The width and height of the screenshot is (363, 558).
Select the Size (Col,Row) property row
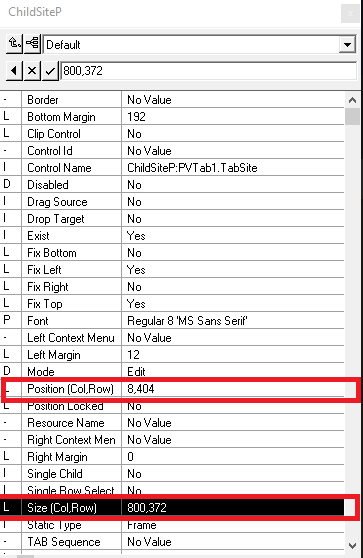[x=172, y=507]
